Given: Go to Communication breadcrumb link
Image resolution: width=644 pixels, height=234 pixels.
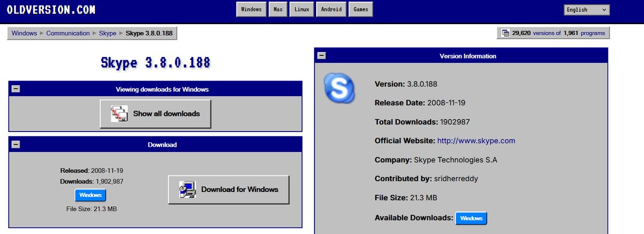Looking at the screenshot, I should 68,33.
